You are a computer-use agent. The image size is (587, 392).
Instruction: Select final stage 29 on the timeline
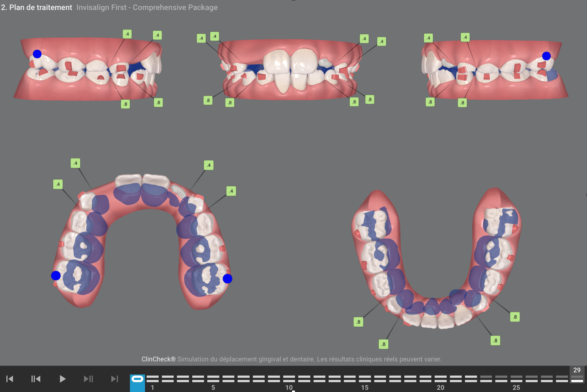click(577, 379)
